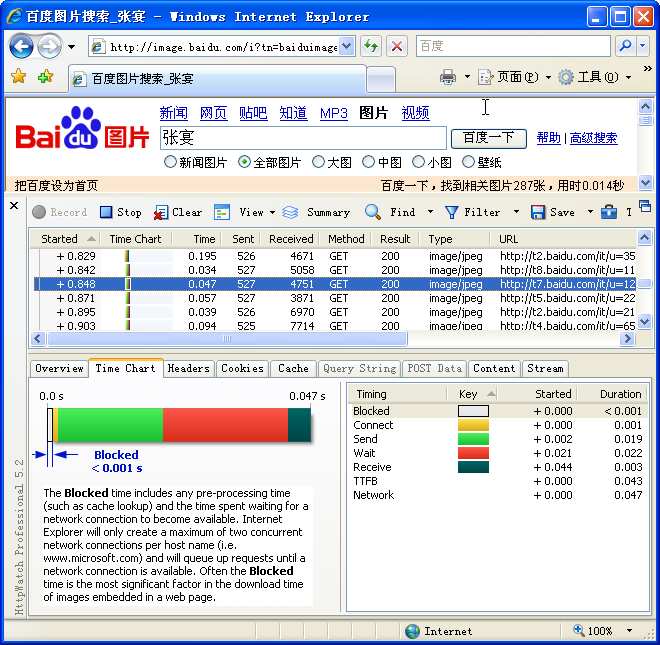
Task: Click the Add to Favorites icon
Action: pyautogui.click(x=45, y=77)
